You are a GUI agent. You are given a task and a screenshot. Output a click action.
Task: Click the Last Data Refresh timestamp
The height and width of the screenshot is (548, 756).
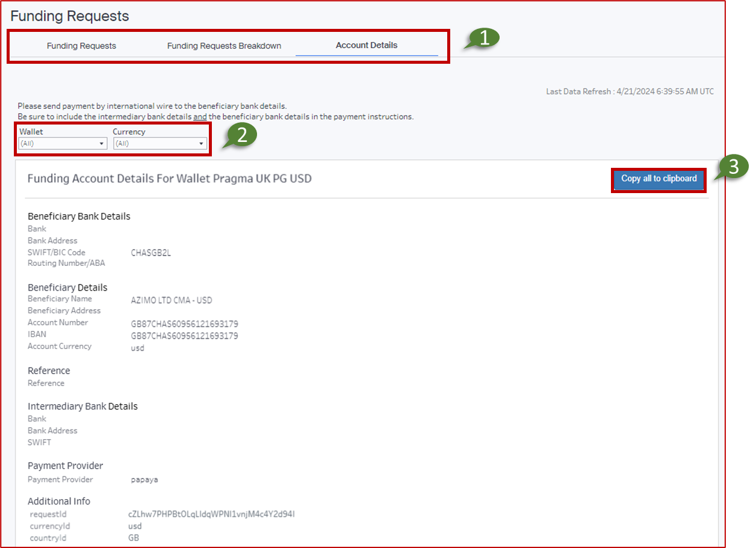[630, 92]
